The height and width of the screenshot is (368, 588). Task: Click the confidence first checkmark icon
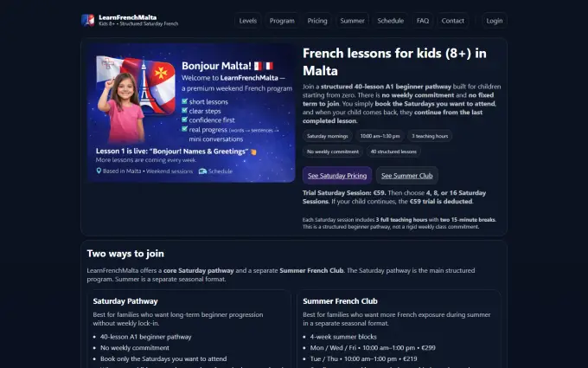184,119
